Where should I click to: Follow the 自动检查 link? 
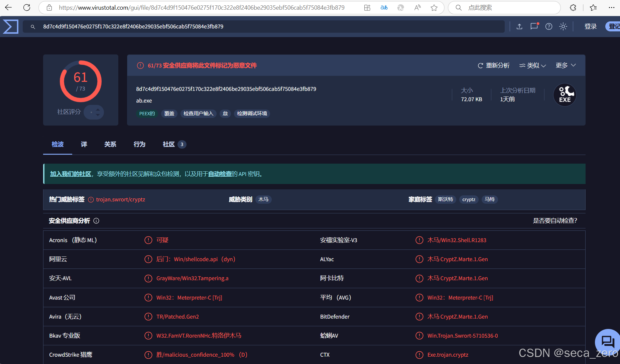220,174
